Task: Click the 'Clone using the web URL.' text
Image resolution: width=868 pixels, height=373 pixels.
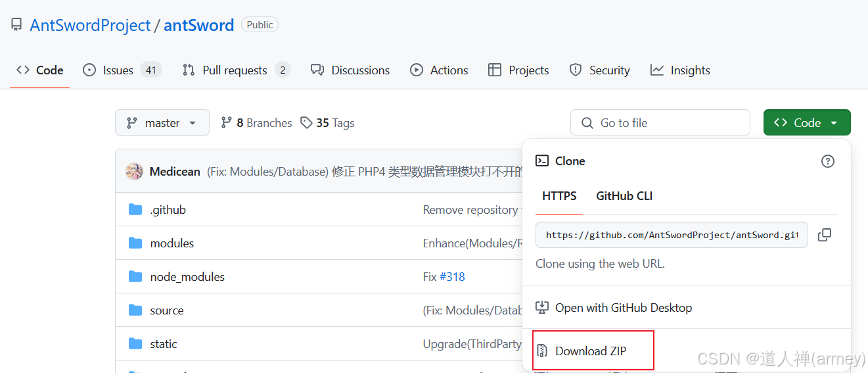Action: click(600, 264)
